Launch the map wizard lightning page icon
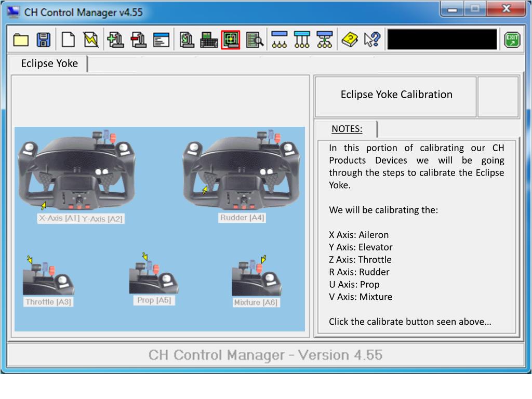The height and width of the screenshot is (399, 532). click(91, 39)
